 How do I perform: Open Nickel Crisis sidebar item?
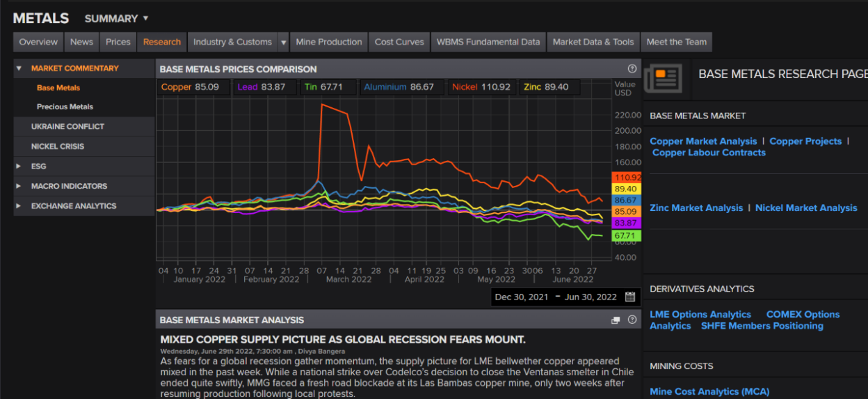pyautogui.click(x=83, y=146)
